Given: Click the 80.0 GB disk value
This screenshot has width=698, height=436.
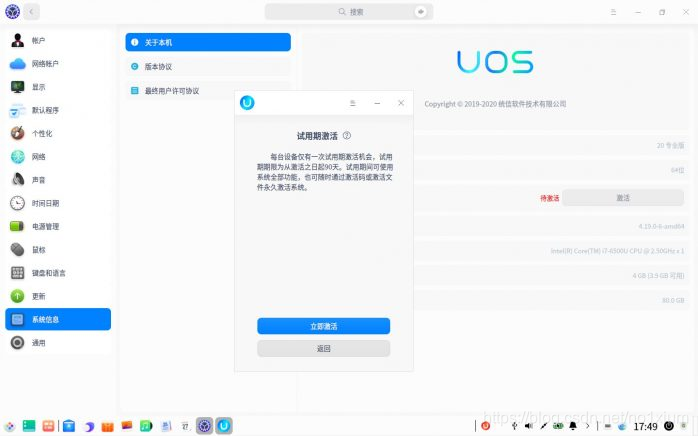Looking at the screenshot, I should coord(673,300).
